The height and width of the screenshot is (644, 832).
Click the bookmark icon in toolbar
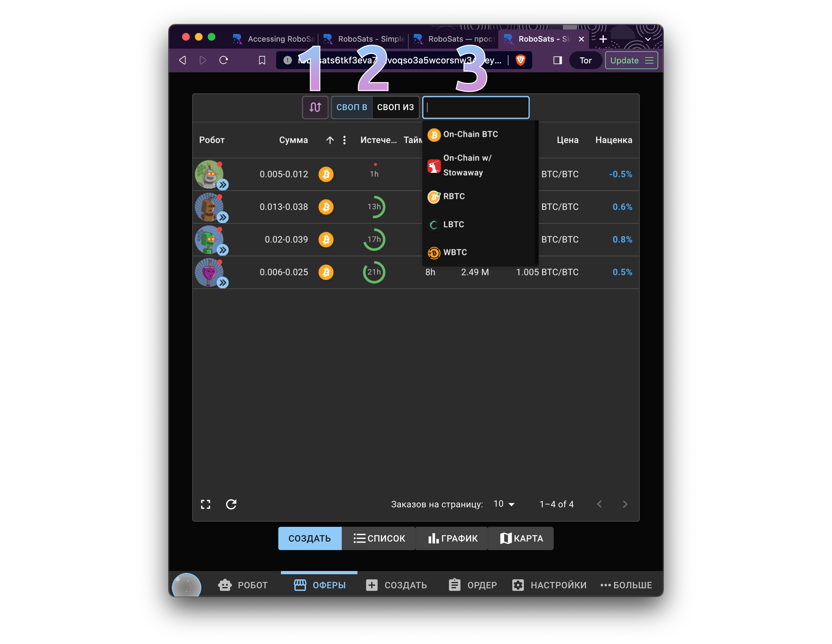[262, 60]
